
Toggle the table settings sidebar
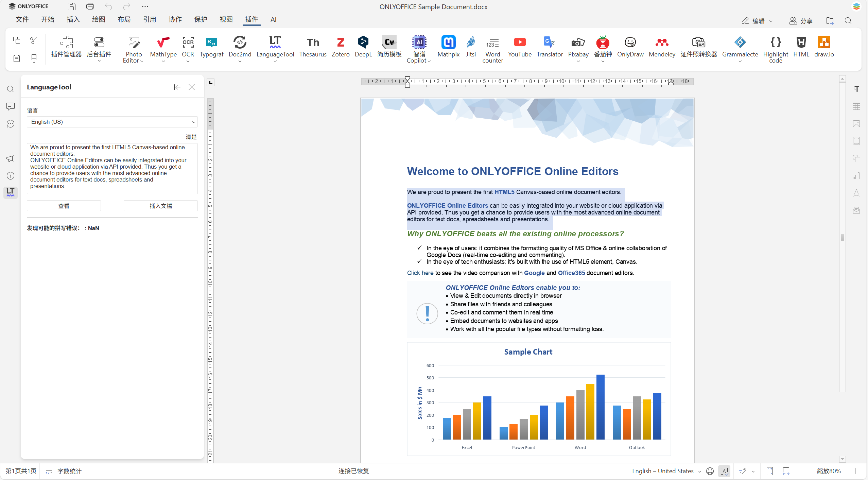tap(856, 106)
